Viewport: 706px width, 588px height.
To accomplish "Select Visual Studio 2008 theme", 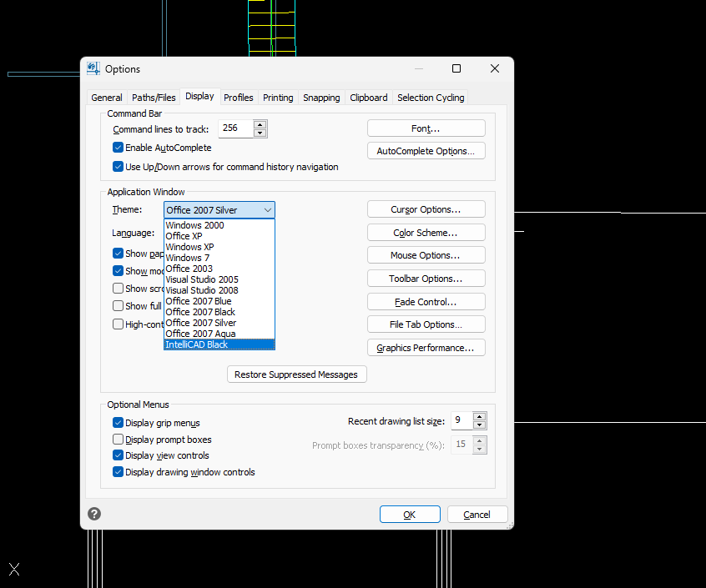I will [x=219, y=290].
